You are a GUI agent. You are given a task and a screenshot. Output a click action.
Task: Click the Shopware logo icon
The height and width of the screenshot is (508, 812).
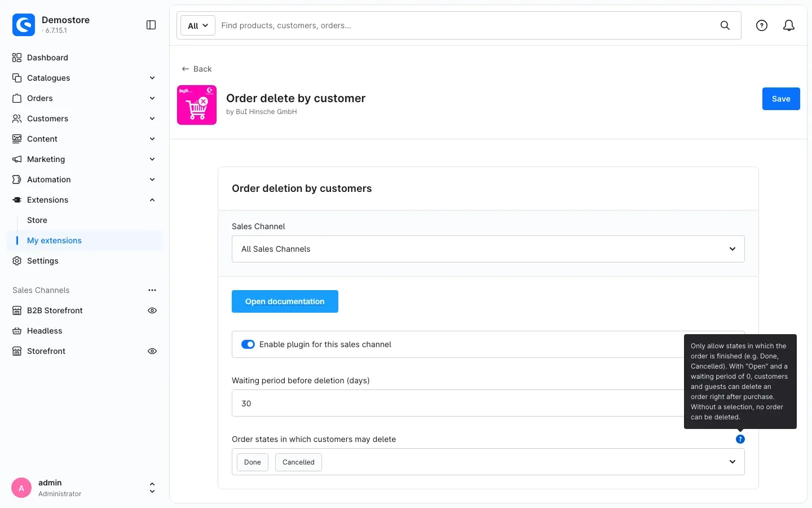point(24,25)
